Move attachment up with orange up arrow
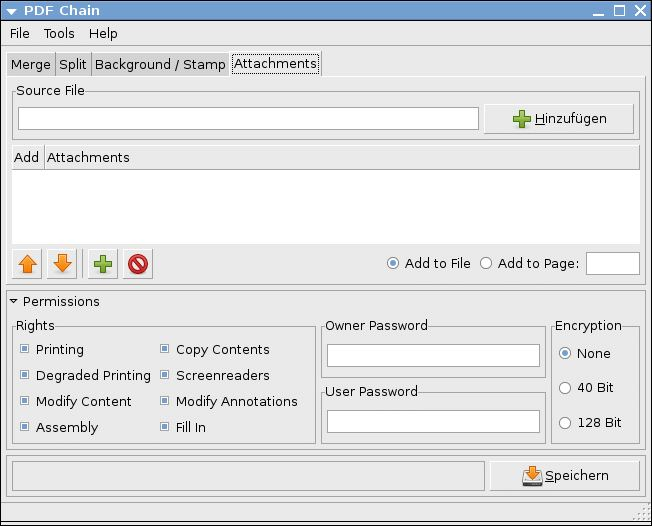The image size is (652, 526). click(27, 264)
